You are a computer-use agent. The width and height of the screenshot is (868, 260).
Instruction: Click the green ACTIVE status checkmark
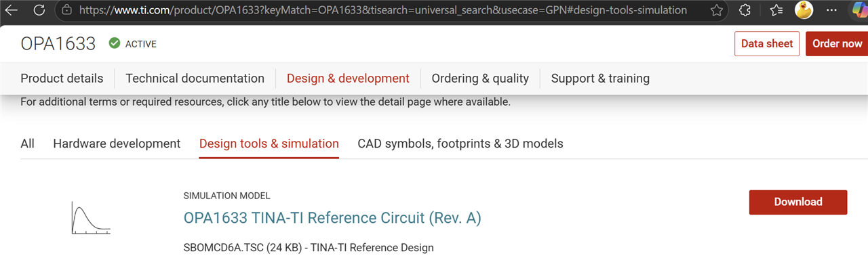point(114,43)
